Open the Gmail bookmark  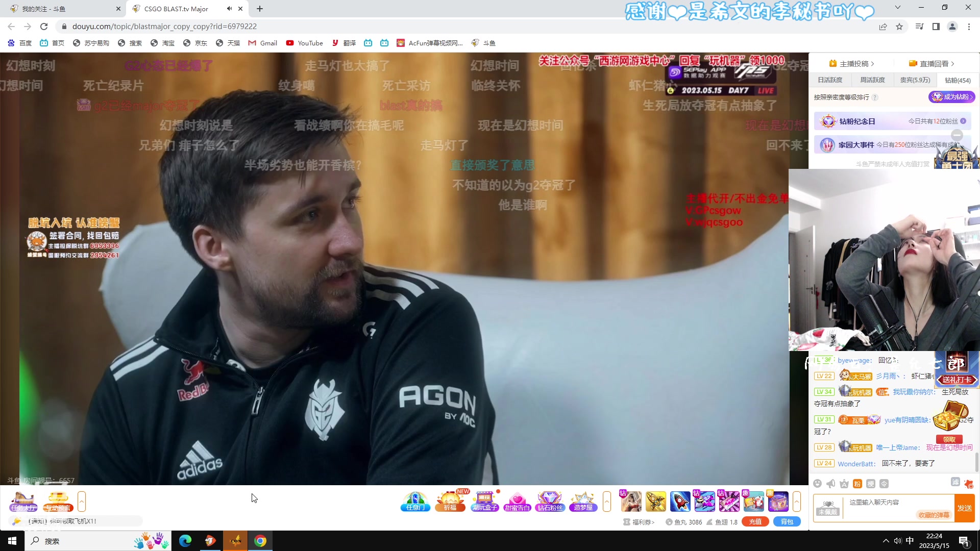[263, 43]
